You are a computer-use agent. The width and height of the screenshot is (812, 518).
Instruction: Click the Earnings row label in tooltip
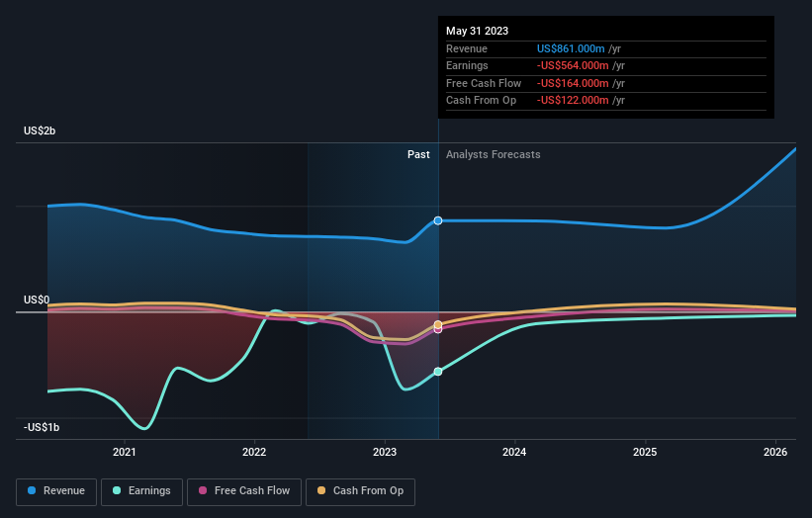click(467, 65)
